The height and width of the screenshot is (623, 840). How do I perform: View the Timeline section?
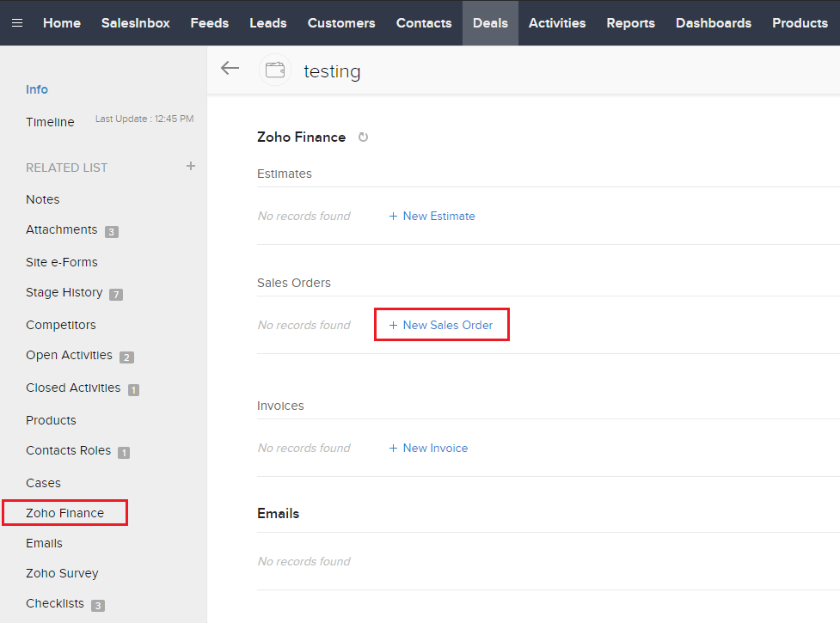click(50, 122)
